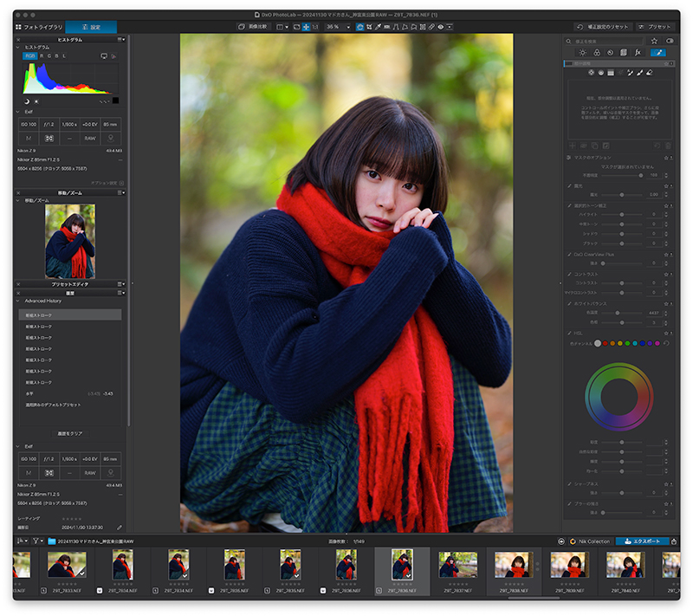
Task: Select the G histogram channel
Action: click(x=49, y=56)
